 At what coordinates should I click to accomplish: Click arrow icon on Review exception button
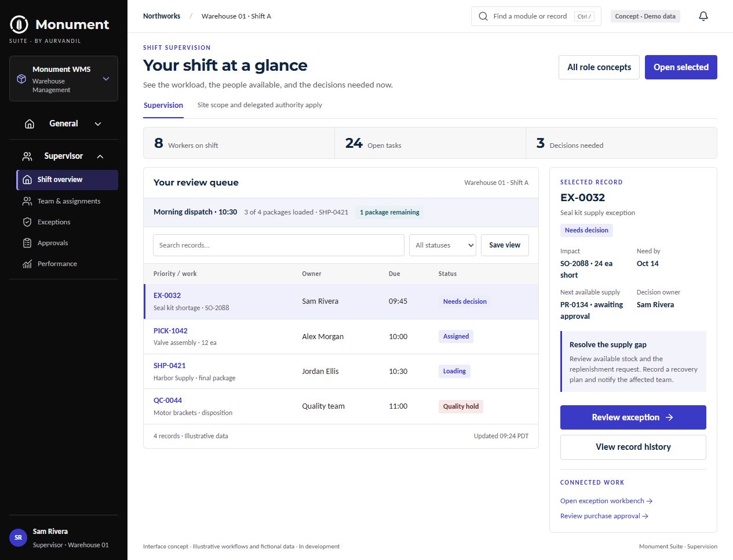(x=669, y=417)
